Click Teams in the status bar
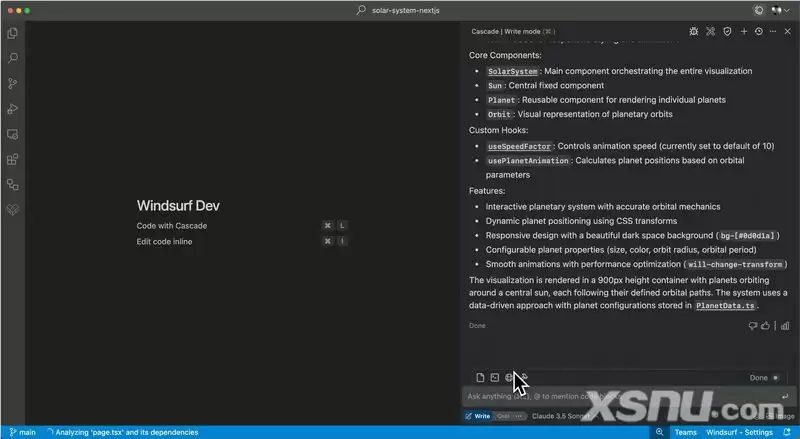This screenshot has width=800, height=439. pyautogui.click(x=685, y=432)
